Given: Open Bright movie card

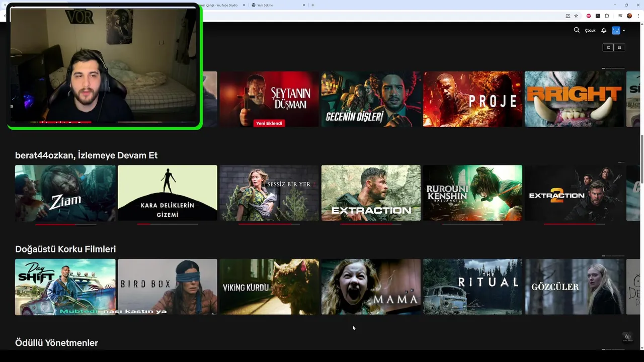Looking at the screenshot, I should (x=574, y=99).
